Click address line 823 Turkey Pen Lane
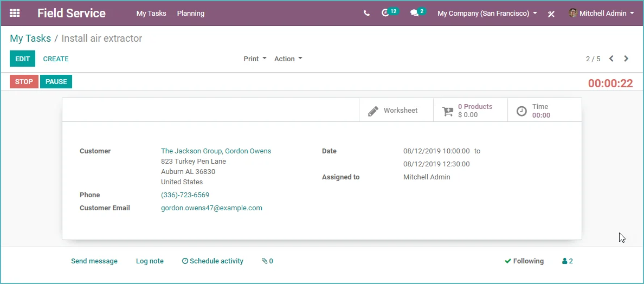 (194, 162)
